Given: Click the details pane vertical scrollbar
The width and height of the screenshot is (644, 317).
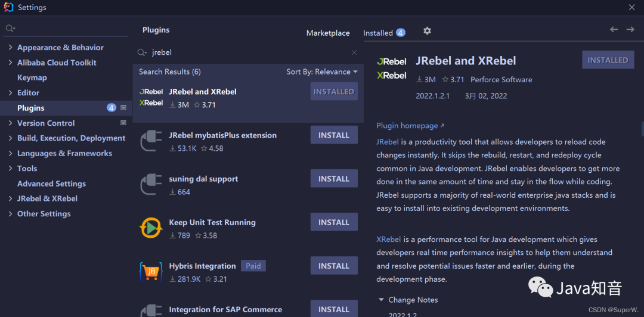Looking at the screenshot, I should (x=642, y=129).
